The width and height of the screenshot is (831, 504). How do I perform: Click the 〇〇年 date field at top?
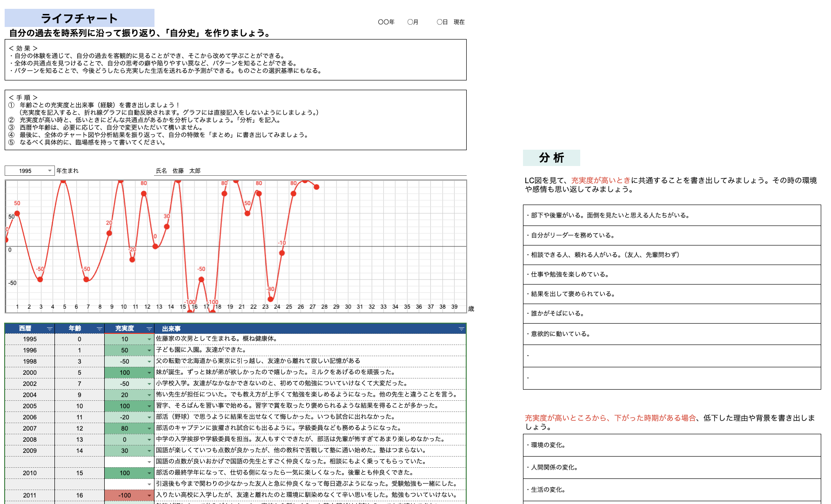386,22
